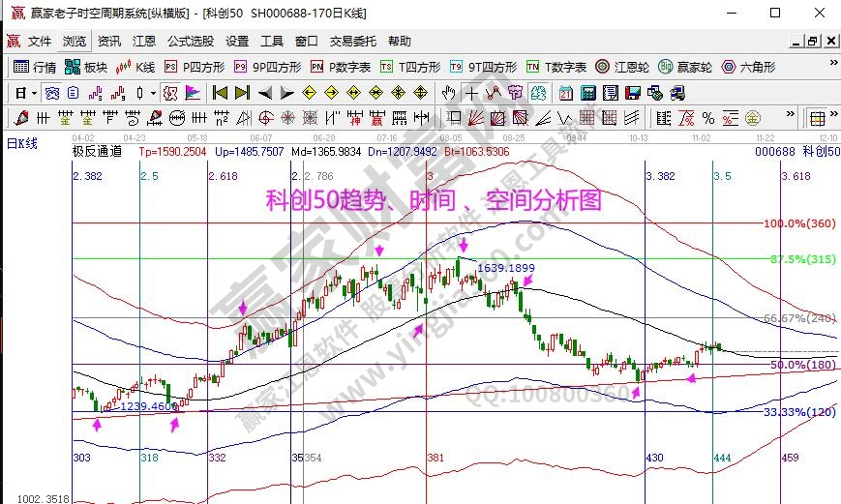Expand the 日 period dropdown arrow
Viewport: 841px width, 504px height.
(x=34, y=94)
